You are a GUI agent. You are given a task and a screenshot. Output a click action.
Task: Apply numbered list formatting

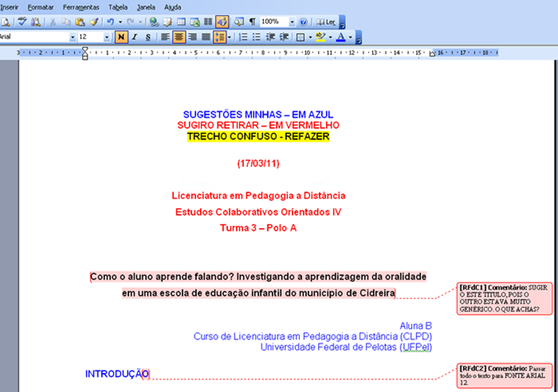point(243,37)
